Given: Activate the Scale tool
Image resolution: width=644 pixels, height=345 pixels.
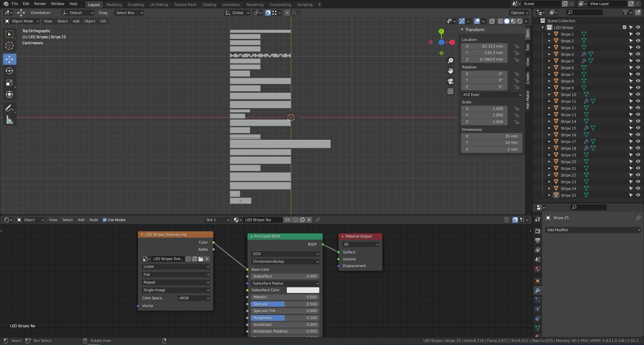Looking at the screenshot, I should [9, 83].
